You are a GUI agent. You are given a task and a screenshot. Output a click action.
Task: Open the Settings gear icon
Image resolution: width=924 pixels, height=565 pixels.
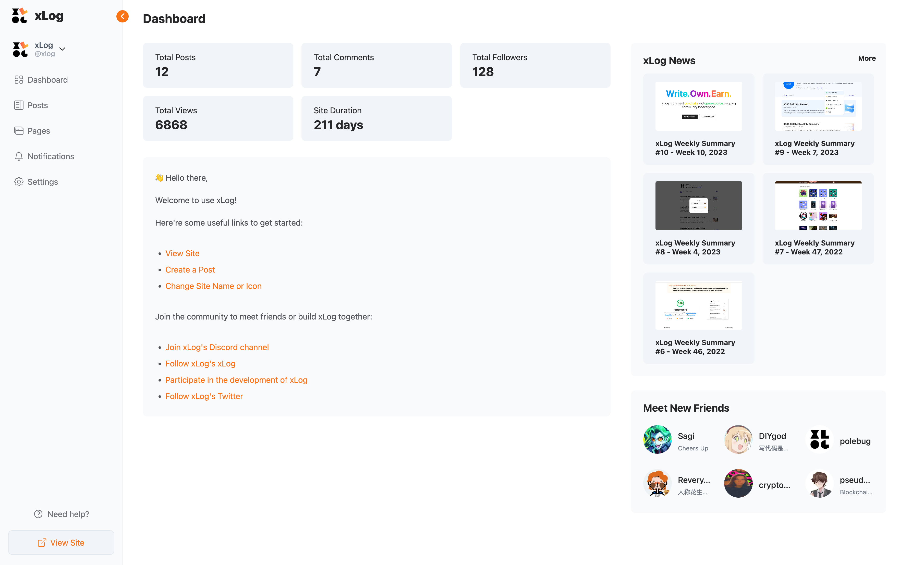(19, 182)
